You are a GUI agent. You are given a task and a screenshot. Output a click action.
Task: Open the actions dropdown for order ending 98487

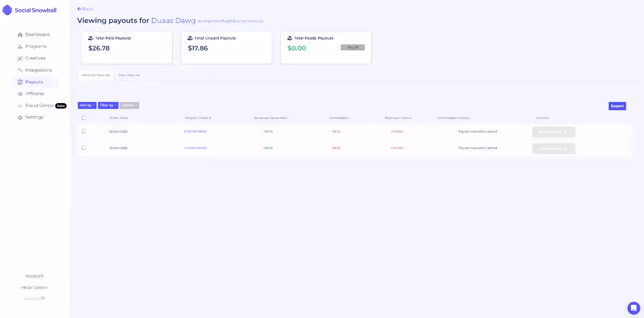(x=553, y=132)
